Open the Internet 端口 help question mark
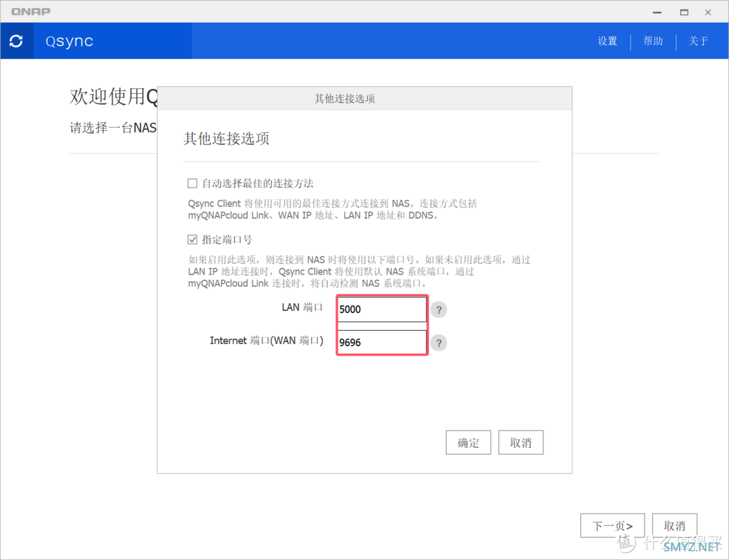 [439, 343]
